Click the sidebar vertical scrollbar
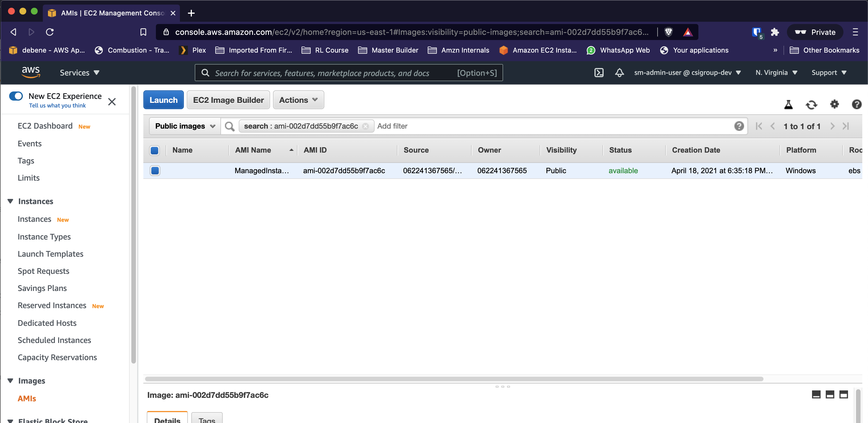Image resolution: width=868 pixels, height=423 pixels. (x=133, y=225)
